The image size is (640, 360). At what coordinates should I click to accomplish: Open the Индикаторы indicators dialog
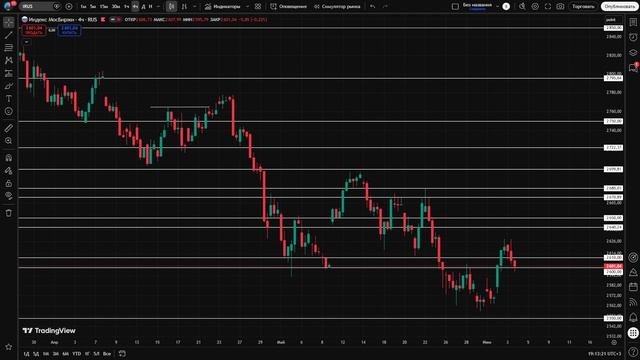[222, 7]
